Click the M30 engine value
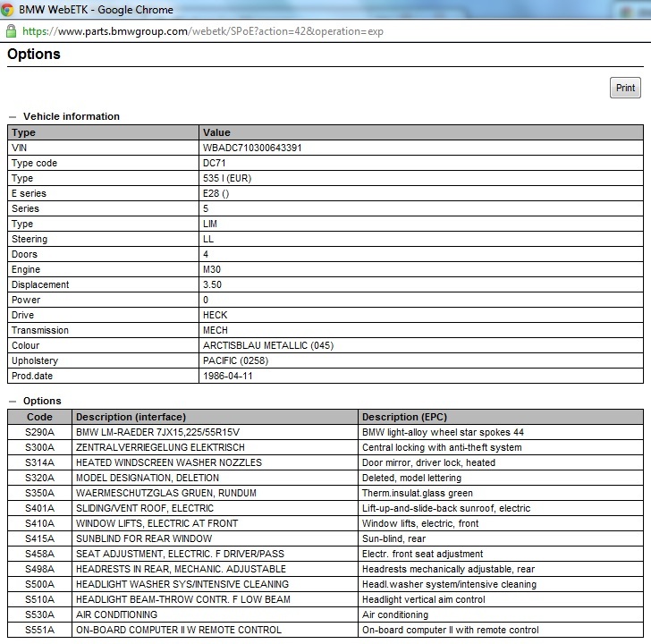This screenshot has width=651, height=644. [212, 269]
